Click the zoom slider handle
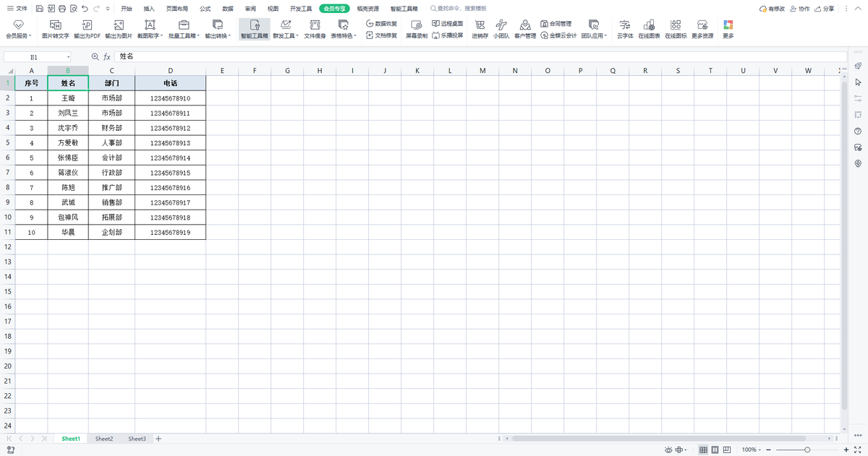This screenshot has width=868, height=456. 807,449
